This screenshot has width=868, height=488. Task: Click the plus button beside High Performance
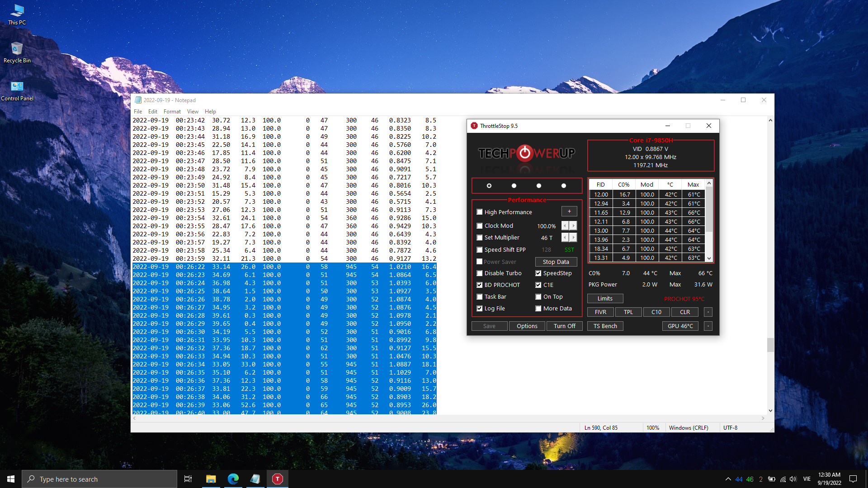[x=569, y=211]
